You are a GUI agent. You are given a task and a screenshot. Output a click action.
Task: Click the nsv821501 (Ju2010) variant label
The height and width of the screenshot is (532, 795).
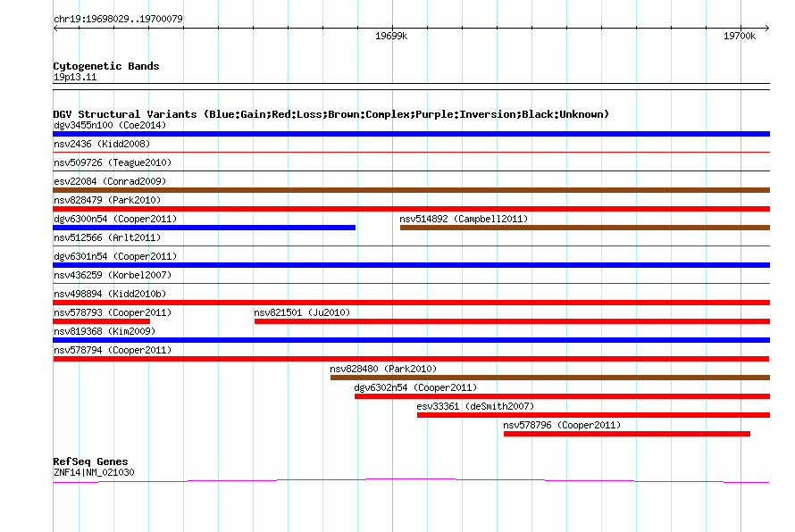pos(302,312)
